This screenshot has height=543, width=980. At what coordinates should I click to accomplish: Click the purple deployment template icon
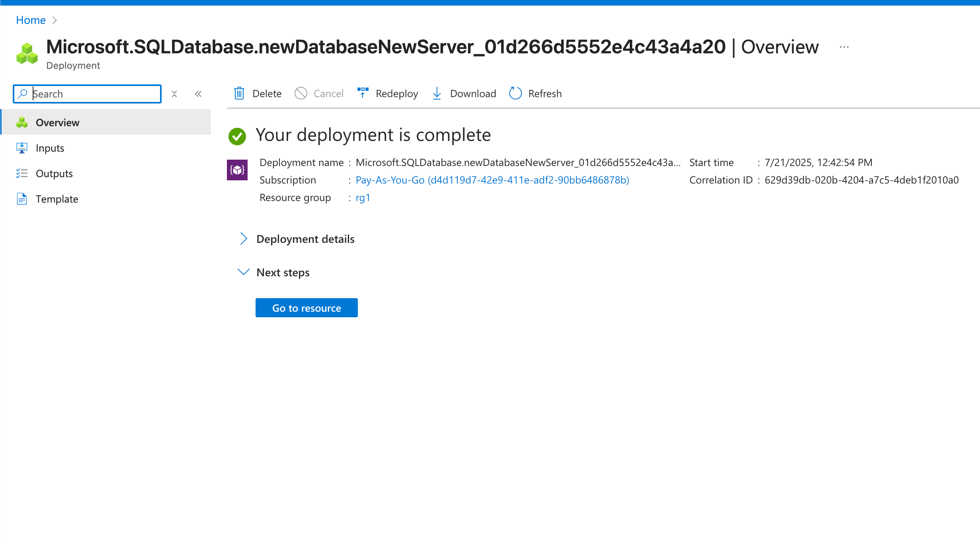pyautogui.click(x=237, y=170)
